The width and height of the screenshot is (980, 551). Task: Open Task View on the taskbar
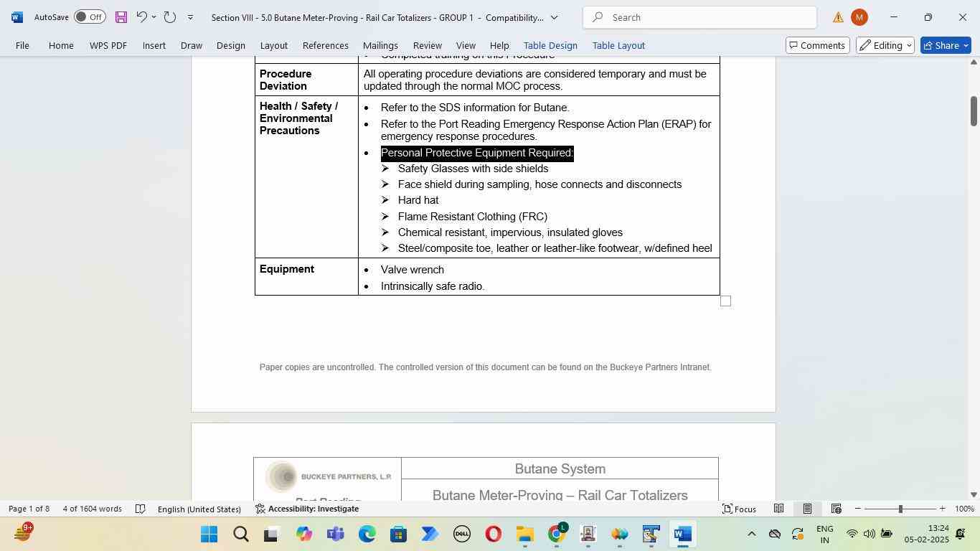click(x=271, y=534)
